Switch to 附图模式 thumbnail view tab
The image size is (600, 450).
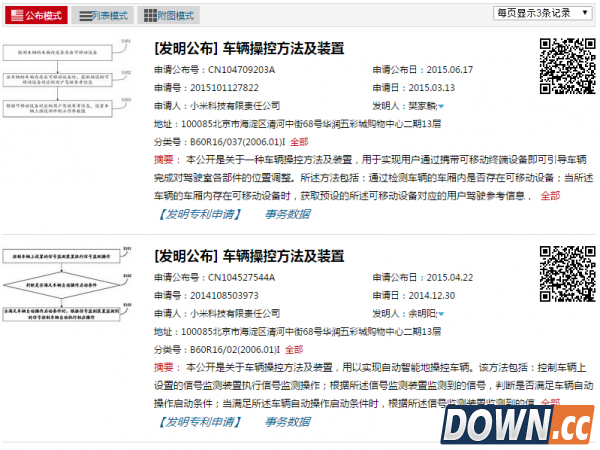[x=168, y=15]
